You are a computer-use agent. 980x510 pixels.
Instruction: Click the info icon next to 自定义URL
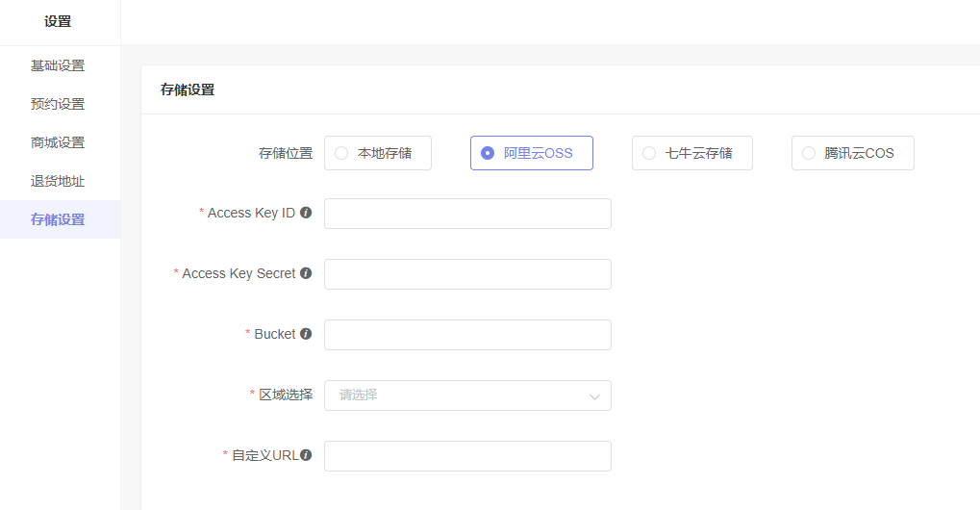coord(306,455)
